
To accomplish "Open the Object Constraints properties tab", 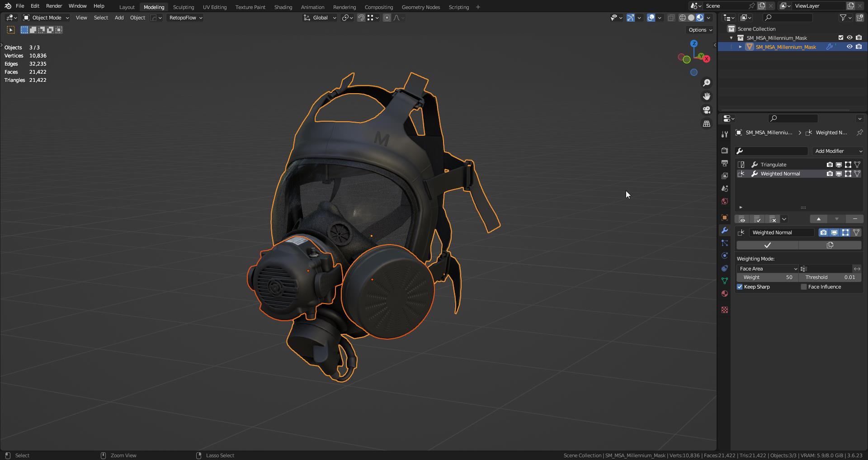I will [x=725, y=268].
